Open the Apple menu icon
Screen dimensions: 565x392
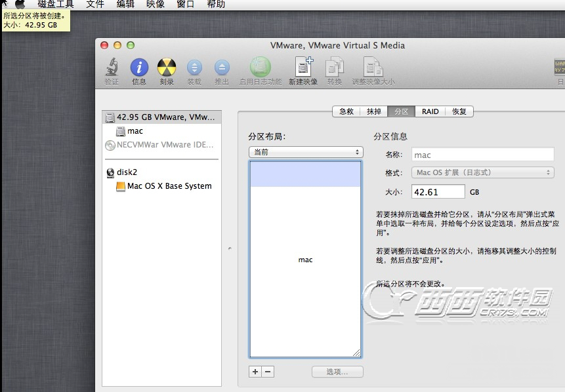20,4
